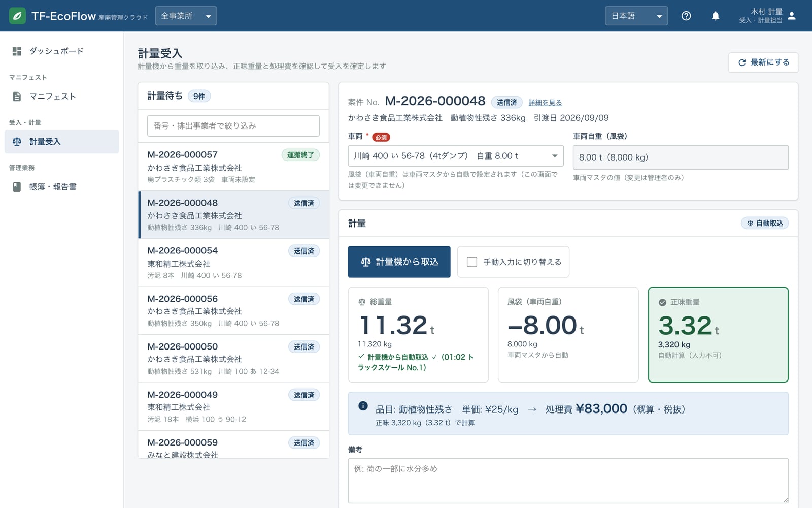Click the ダッシュボード grid icon

coord(17,51)
